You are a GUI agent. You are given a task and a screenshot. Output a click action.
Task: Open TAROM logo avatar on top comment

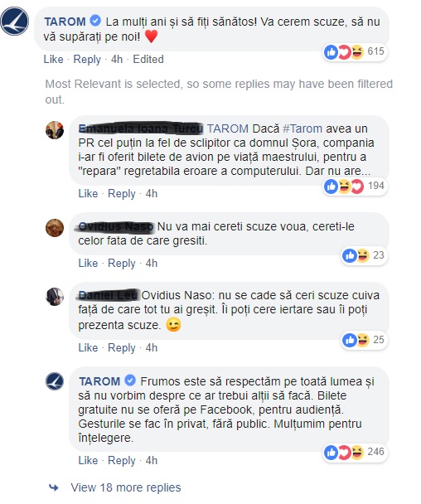(15, 22)
